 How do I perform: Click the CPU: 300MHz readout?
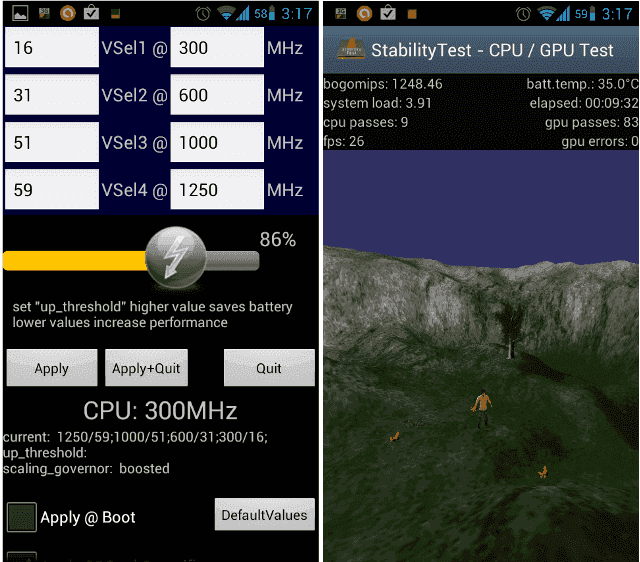coord(160,411)
